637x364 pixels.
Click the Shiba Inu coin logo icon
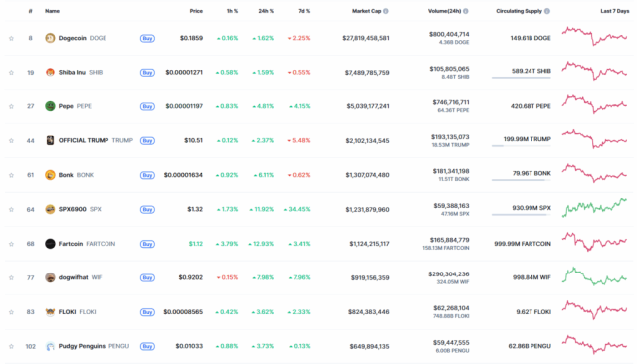(x=50, y=72)
